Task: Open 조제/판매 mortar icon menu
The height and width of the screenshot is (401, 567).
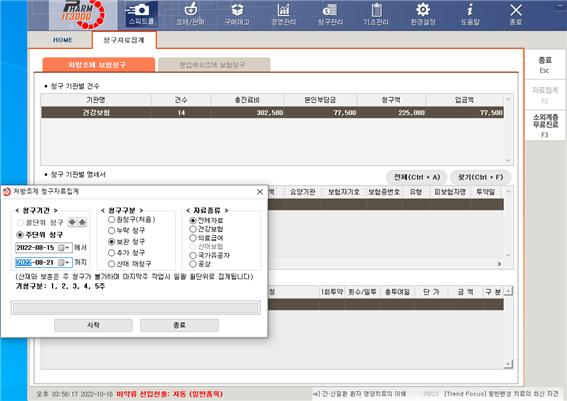Action: point(190,14)
